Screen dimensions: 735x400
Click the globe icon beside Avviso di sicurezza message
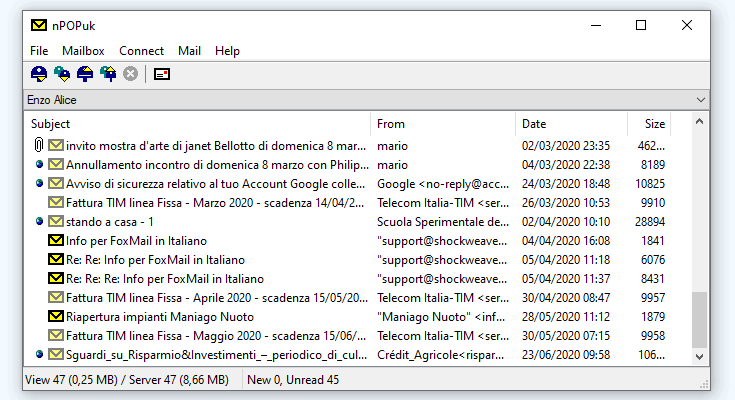click(39, 183)
